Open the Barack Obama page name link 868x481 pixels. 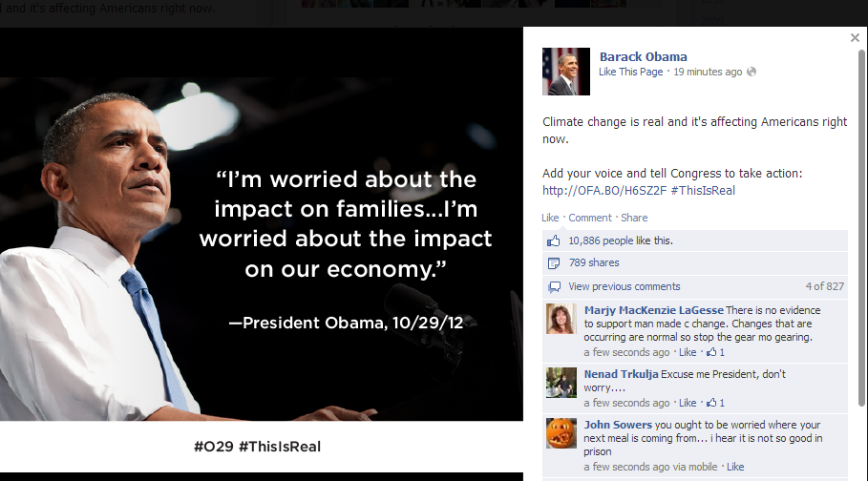pyautogui.click(x=644, y=56)
